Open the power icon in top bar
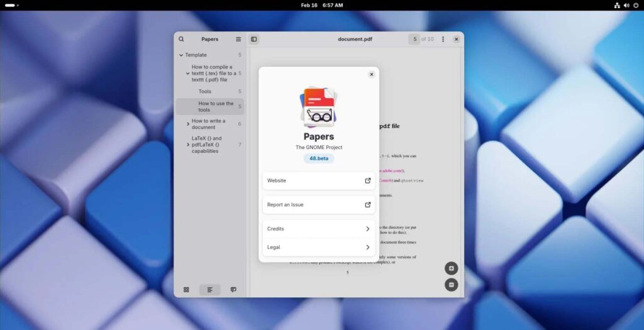 [636, 5]
